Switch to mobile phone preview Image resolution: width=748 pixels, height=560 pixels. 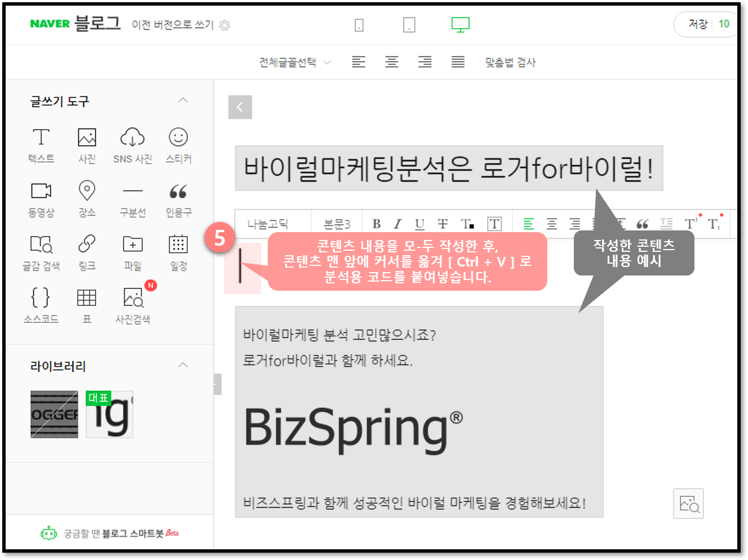click(x=359, y=25)
